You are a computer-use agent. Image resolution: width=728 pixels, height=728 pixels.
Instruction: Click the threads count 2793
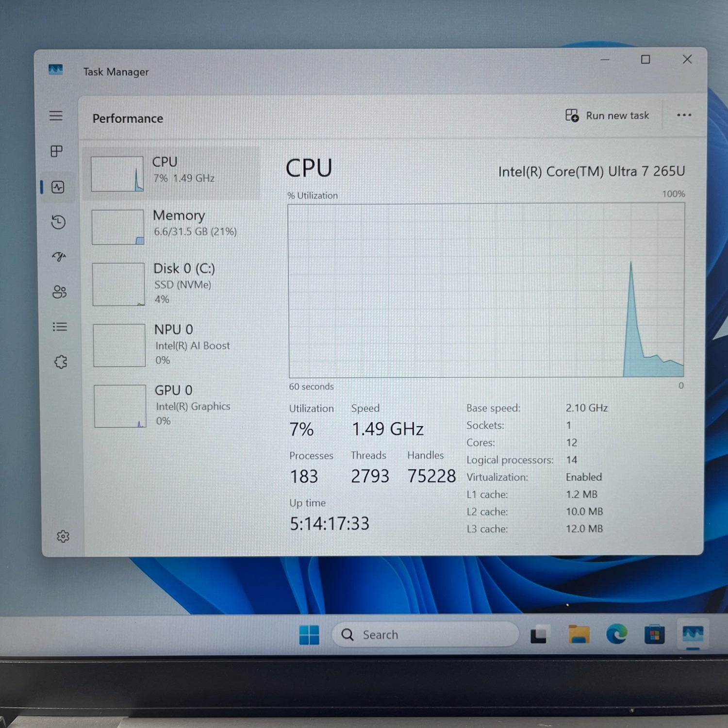pos(370,476)
